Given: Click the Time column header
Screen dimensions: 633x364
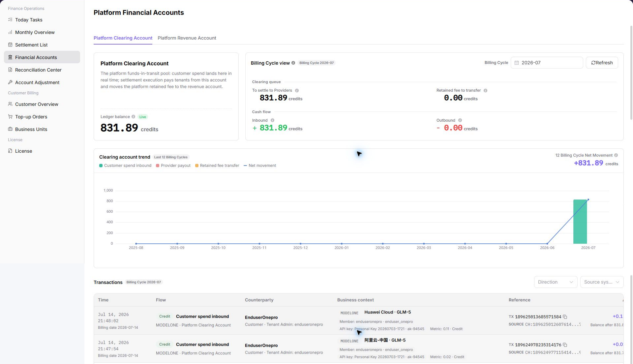Looking at the screenshot, I should (x=103, y=300).
